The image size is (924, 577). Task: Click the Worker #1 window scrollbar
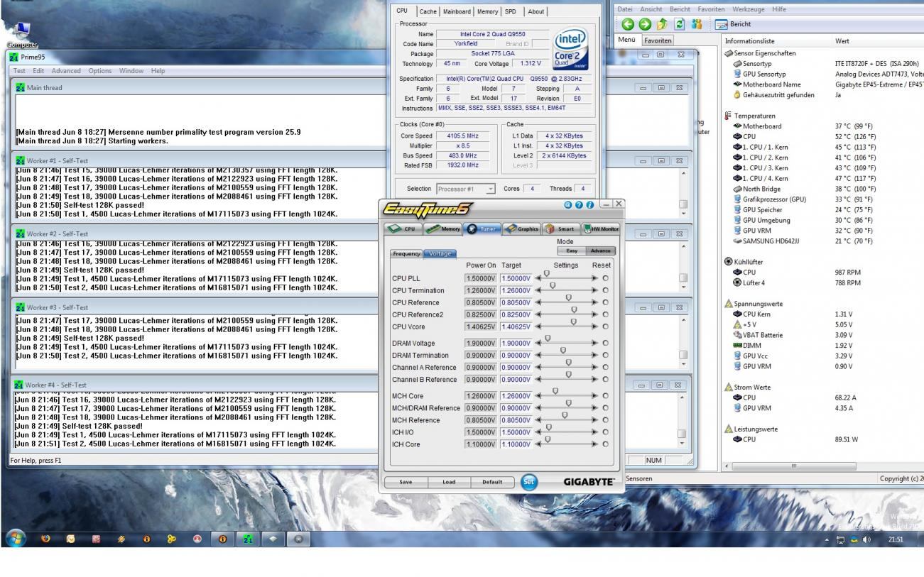(x=683, y=192)
